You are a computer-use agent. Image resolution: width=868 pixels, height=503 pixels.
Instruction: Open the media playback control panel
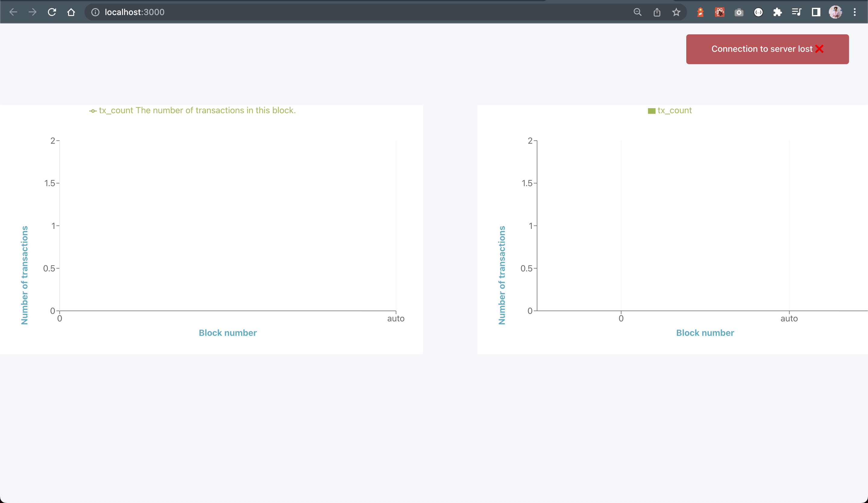tap(797, 12)
